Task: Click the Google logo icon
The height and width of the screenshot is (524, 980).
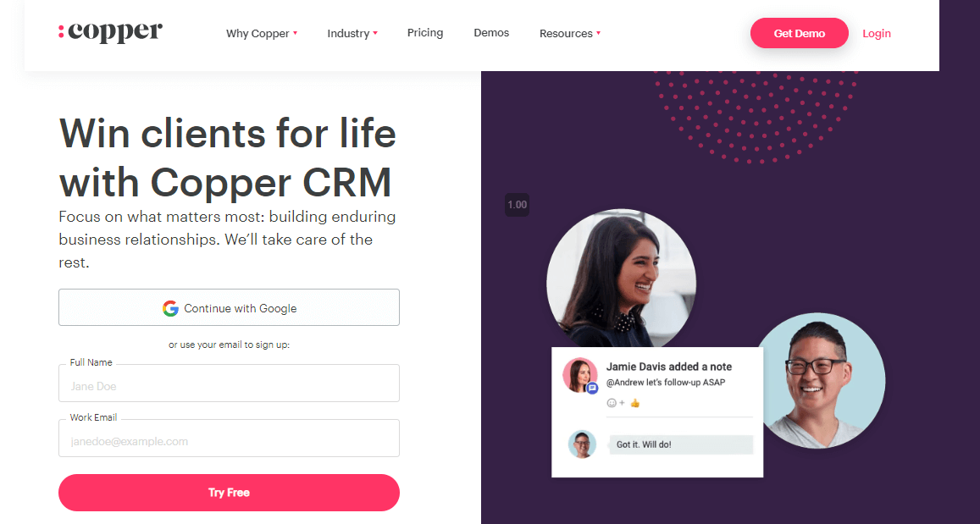Action: click(170, 308)
